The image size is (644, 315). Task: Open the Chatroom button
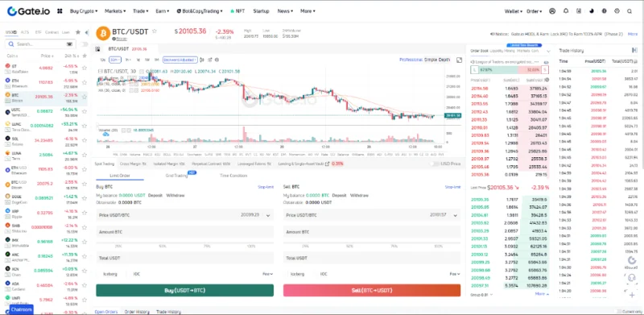coord(22,309)
